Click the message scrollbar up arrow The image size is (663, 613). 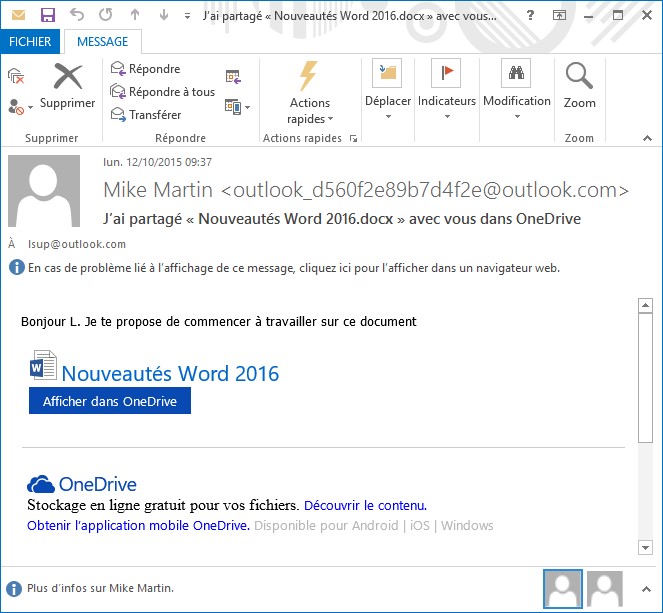point(645,305)
